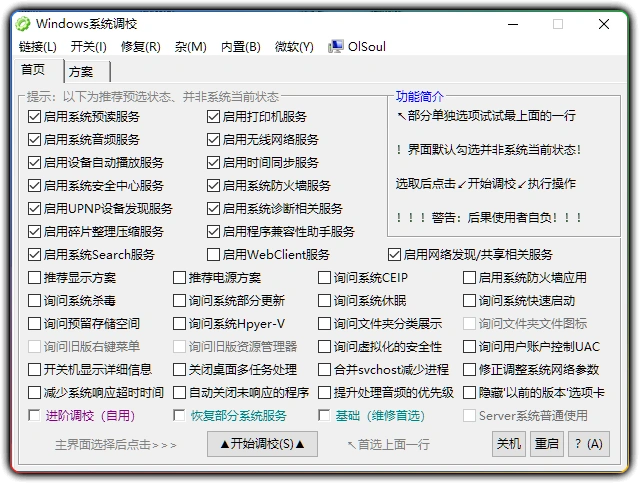Check 启用系统防火墙应用

469,278
